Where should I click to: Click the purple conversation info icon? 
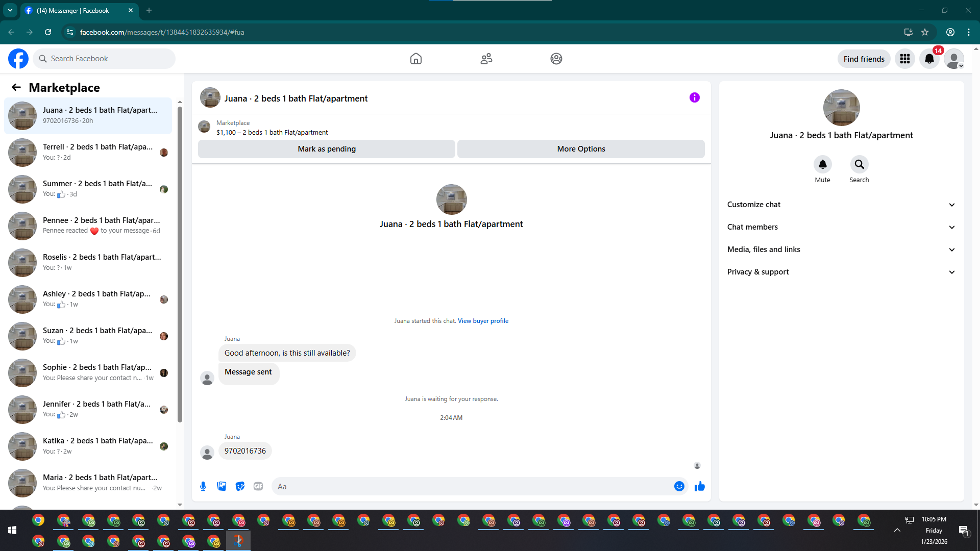click(694, 97)
